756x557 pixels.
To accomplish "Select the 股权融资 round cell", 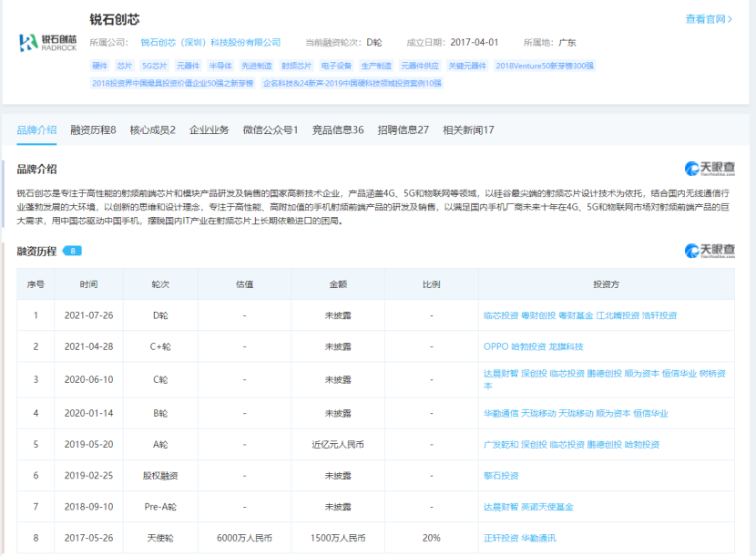I will point(160,476).
